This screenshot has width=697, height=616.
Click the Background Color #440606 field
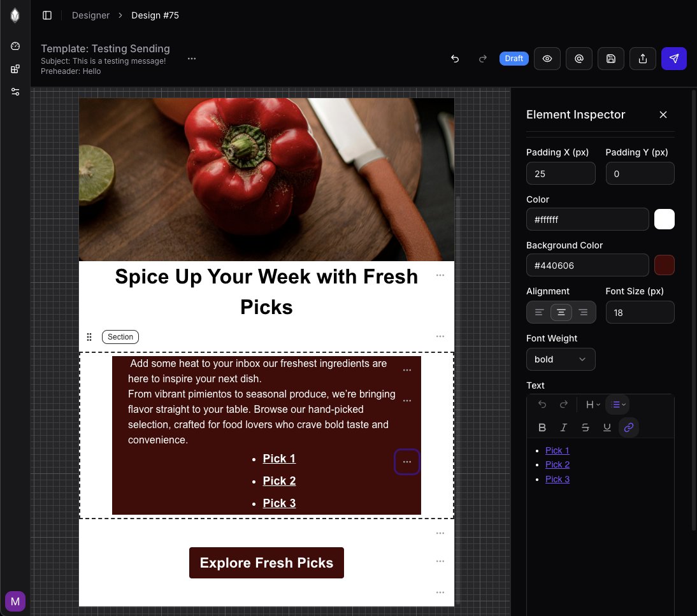pyautogui.click(x=587, y=265)
